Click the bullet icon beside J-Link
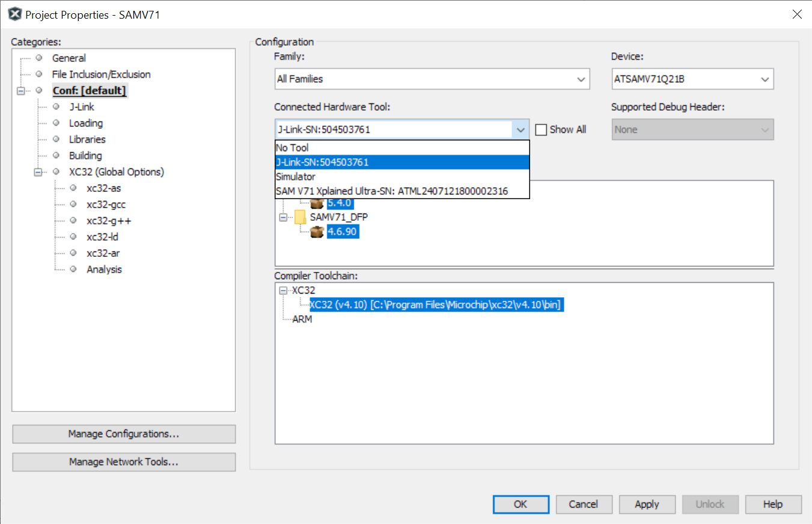812x524 pixels. (56, 106)
